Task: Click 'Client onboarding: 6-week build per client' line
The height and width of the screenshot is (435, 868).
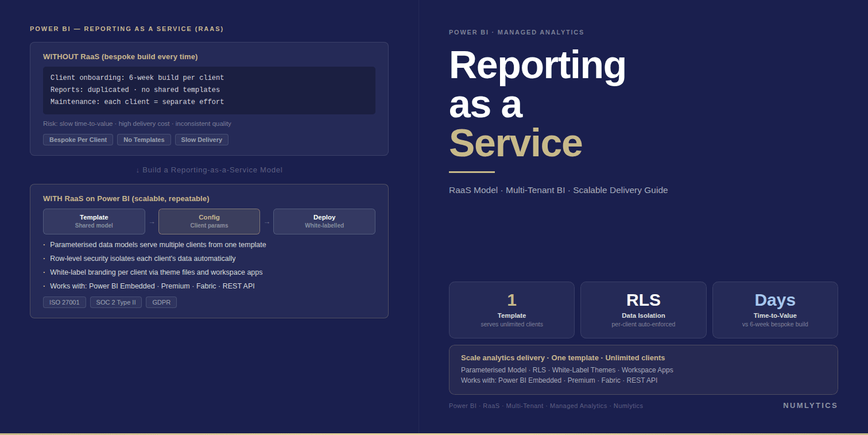Action: (137, 78)
